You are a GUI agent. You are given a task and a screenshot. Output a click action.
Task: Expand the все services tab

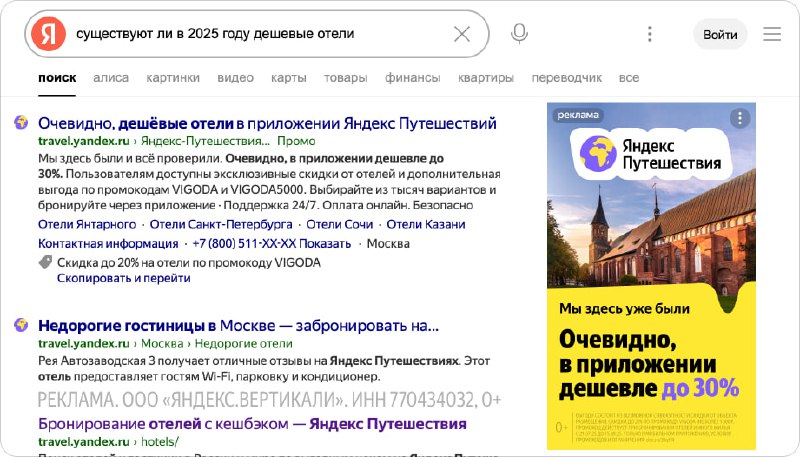(629, 78)
